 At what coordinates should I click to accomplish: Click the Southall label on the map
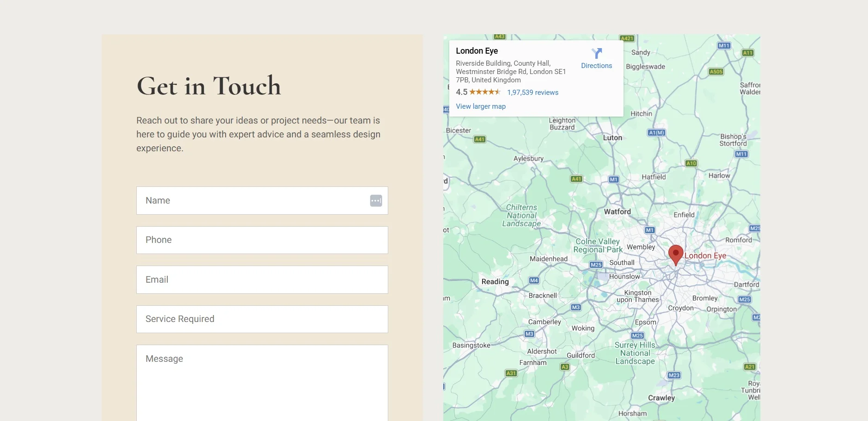click(x=622, y=263)
